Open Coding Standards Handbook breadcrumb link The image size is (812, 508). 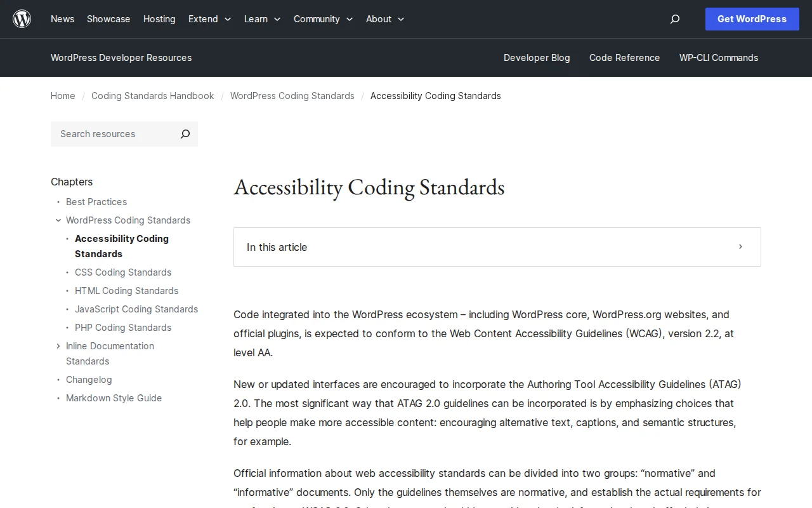(x=152, y=96)
